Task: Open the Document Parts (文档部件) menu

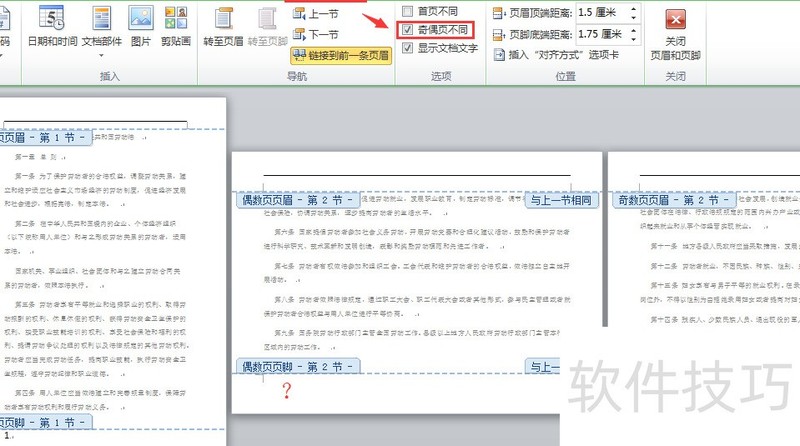Action: click(x=102, y=31)
